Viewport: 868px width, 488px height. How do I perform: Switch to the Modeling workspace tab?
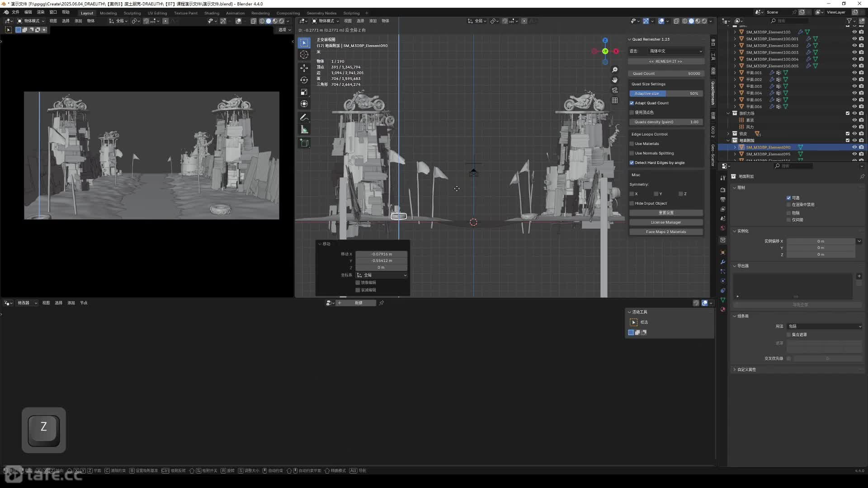(x=108, y=13)
